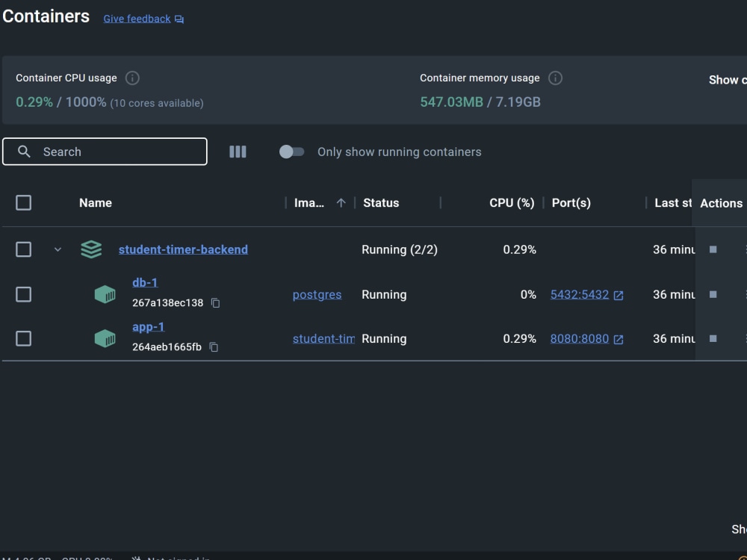747x560 pixels.
Task: Stop the db-1 container
Action: [713, 294]
